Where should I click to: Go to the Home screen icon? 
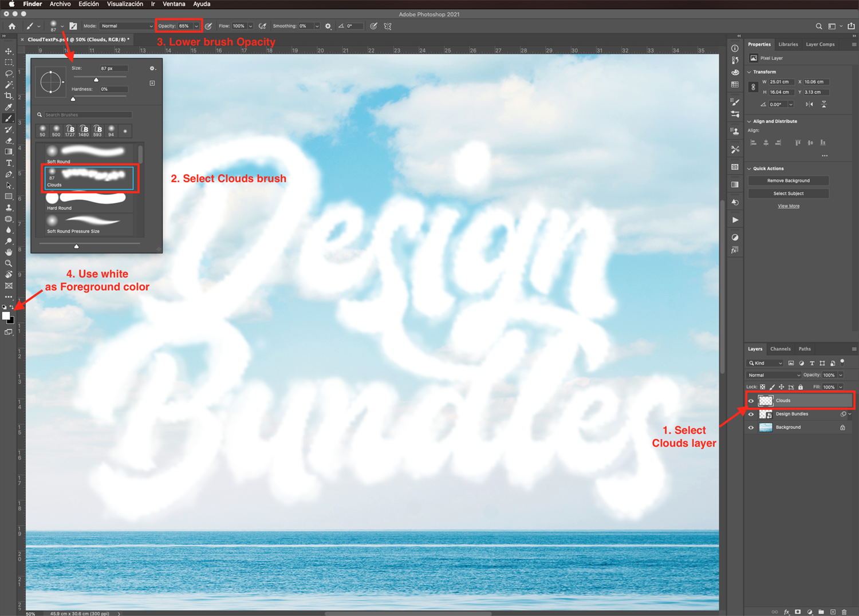11,26
